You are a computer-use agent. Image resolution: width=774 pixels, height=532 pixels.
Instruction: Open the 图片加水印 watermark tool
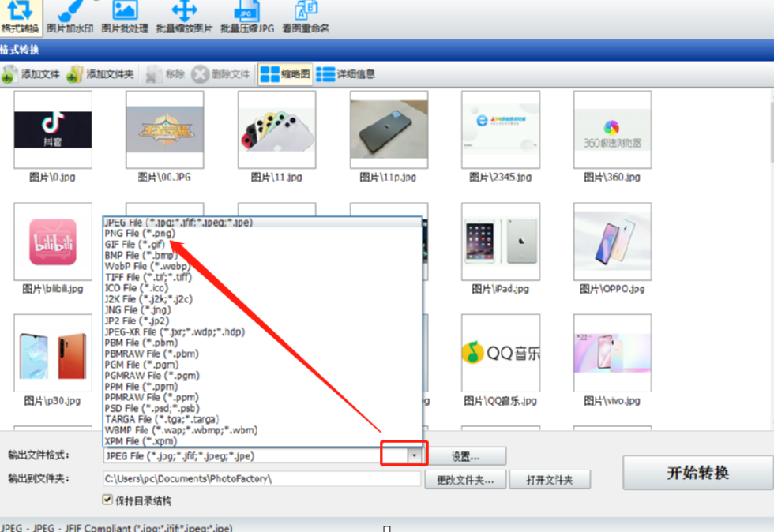(70, 17)
